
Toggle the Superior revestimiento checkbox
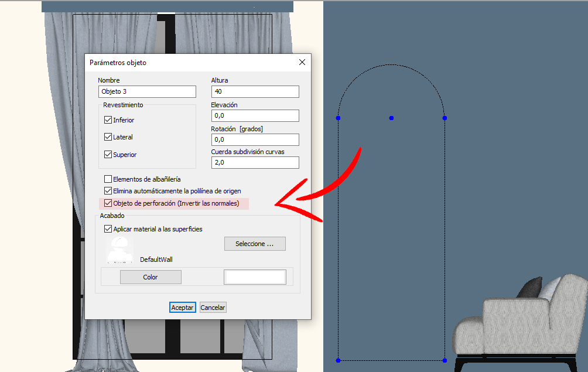point(108,155)
